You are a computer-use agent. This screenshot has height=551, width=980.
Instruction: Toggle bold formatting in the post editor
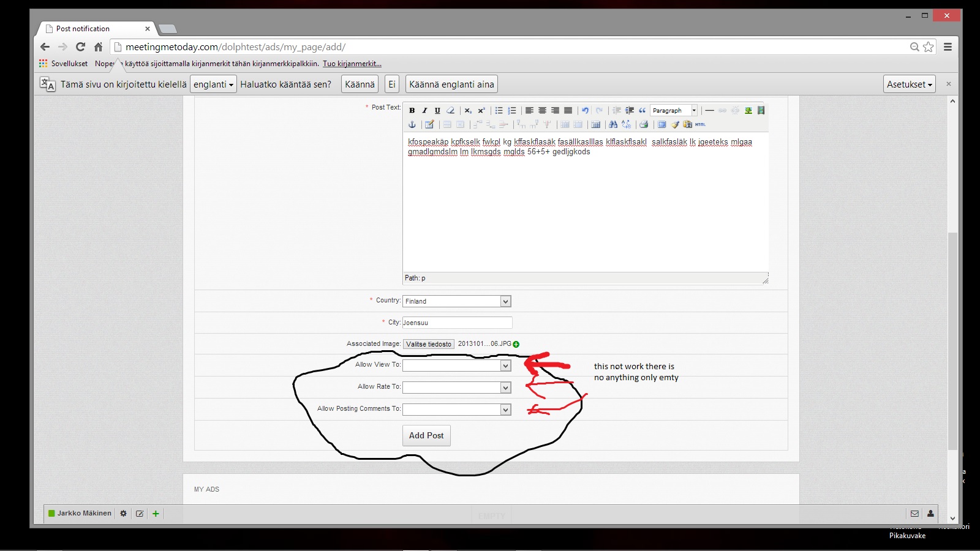pyautogui.click(x=412, y=111)
